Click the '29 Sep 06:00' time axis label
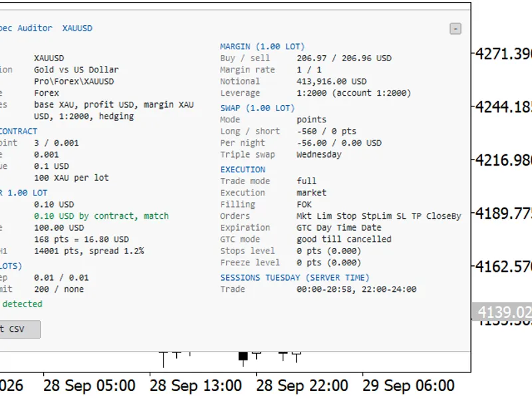 [408, 386]
